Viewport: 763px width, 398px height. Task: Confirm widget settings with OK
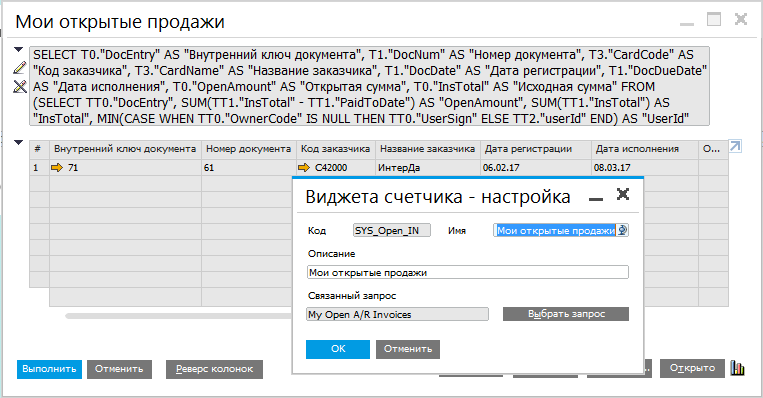(x=338, y=349)
